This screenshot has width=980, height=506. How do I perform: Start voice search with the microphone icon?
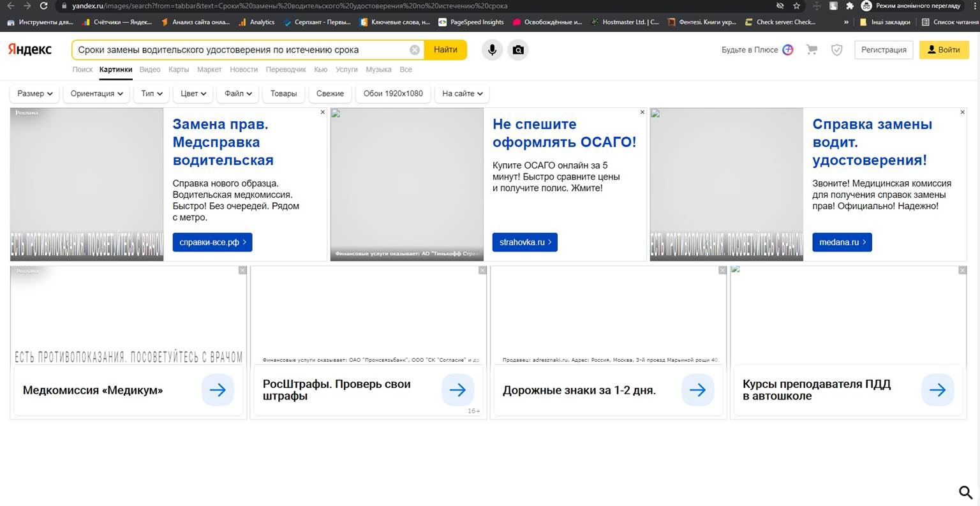tap(492, 50)
